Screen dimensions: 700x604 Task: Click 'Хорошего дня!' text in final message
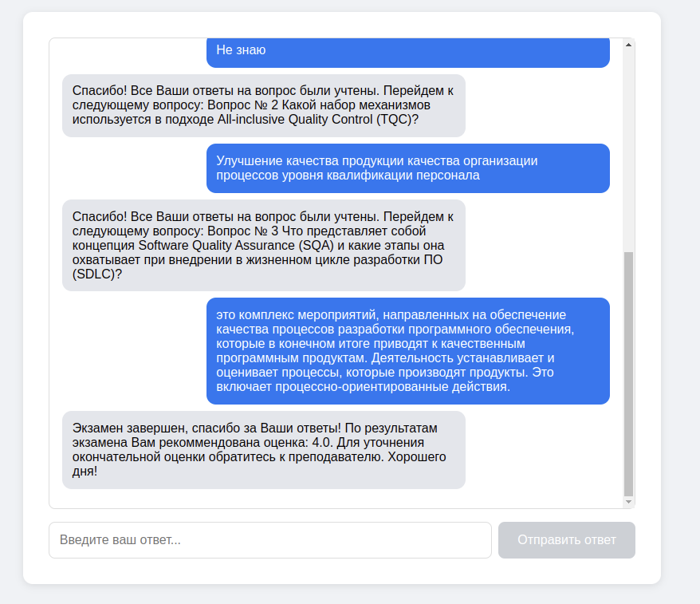(259, 464)
